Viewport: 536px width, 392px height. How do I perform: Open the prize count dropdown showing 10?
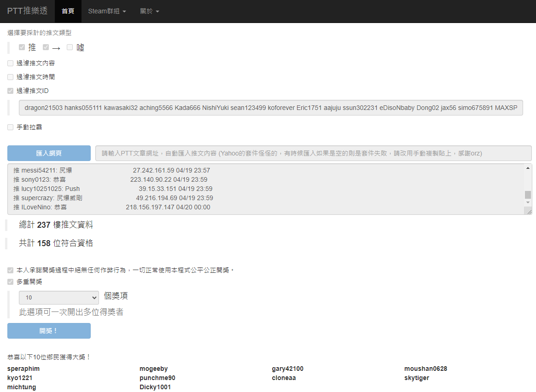59,297
